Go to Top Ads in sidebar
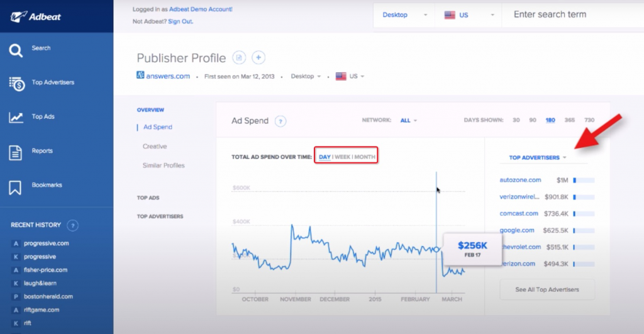644x334 pixels. point(43,116)
